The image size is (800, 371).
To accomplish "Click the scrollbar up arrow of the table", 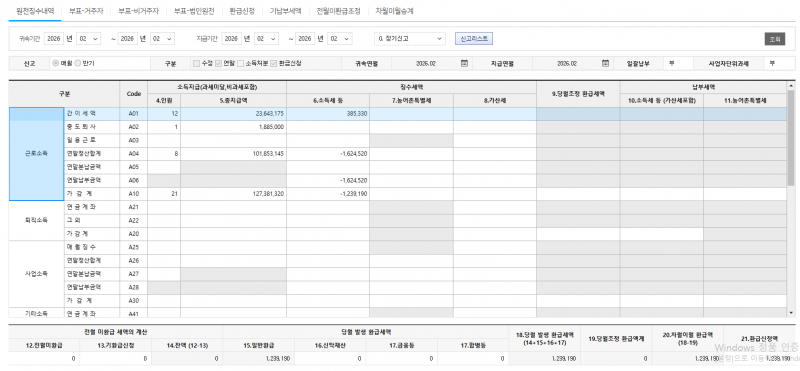I will [791, 85].
